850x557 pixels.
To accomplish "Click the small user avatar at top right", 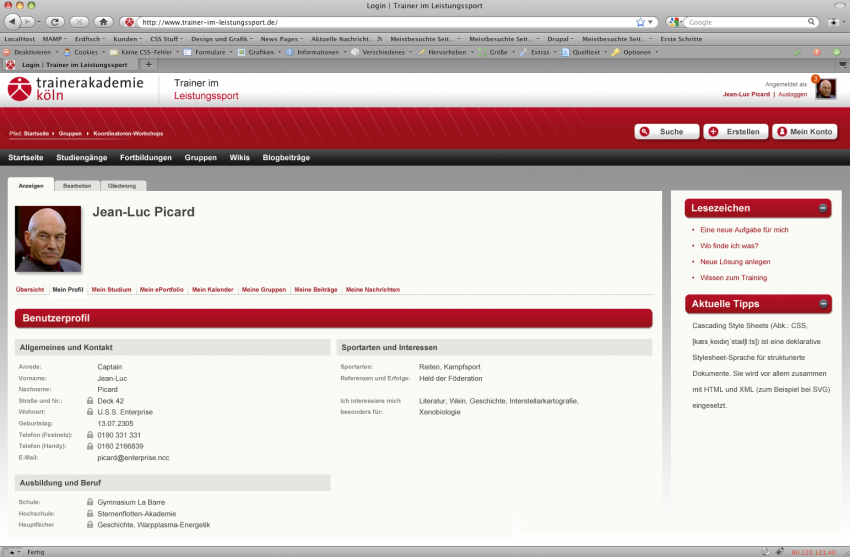I will 826,89.
